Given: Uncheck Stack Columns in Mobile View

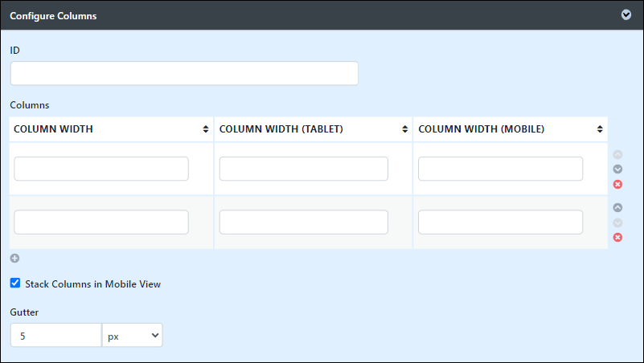Looking at the screenshot, I should pyautogui.click(x=15, y=283).
